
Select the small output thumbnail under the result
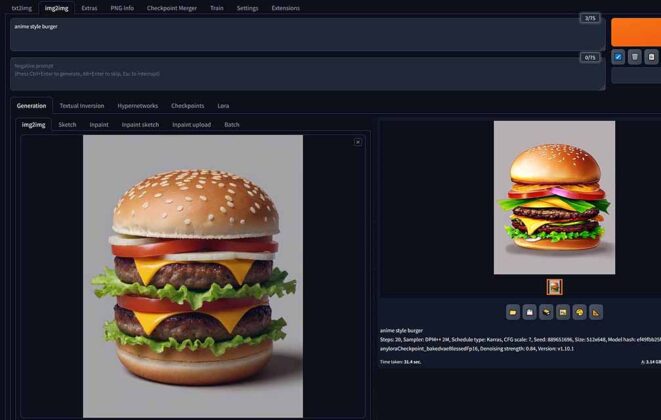pos(554,287)
